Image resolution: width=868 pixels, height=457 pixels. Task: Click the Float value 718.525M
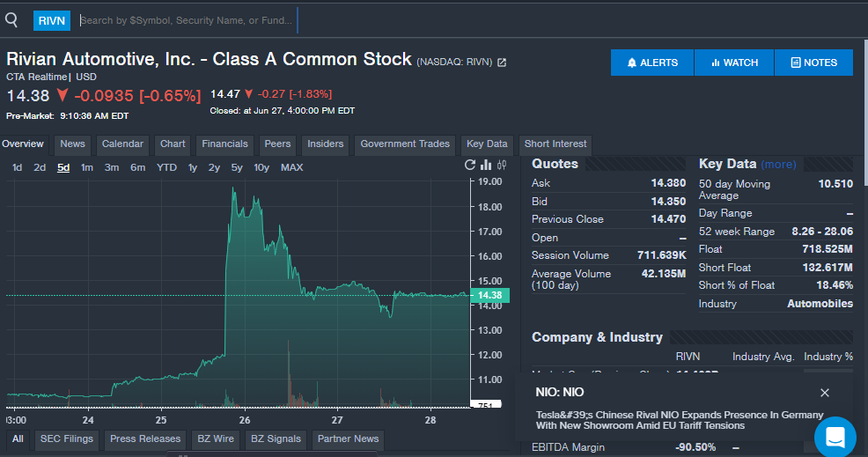827,249
